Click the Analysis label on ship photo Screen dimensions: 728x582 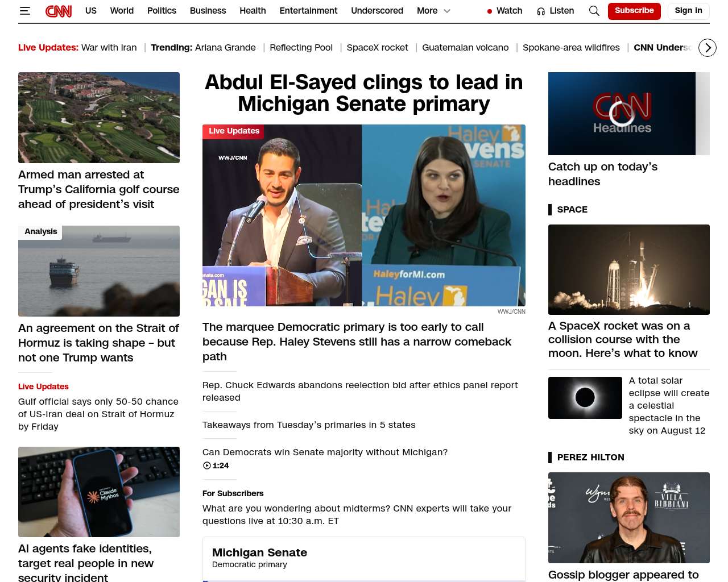pos(40,232)
